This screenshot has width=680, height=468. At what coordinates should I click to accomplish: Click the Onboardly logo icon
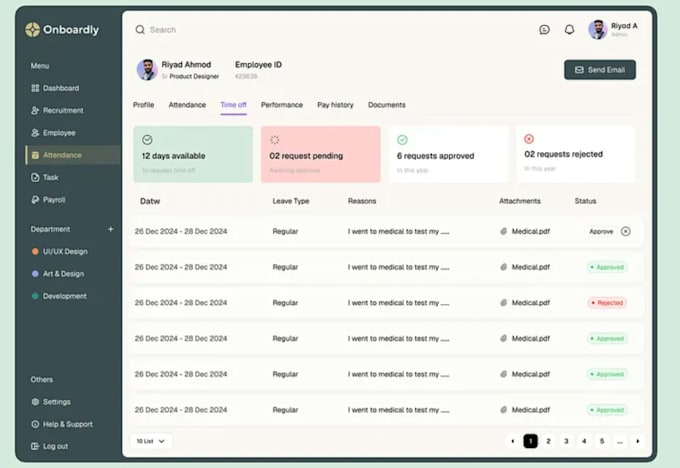[33, 29]
